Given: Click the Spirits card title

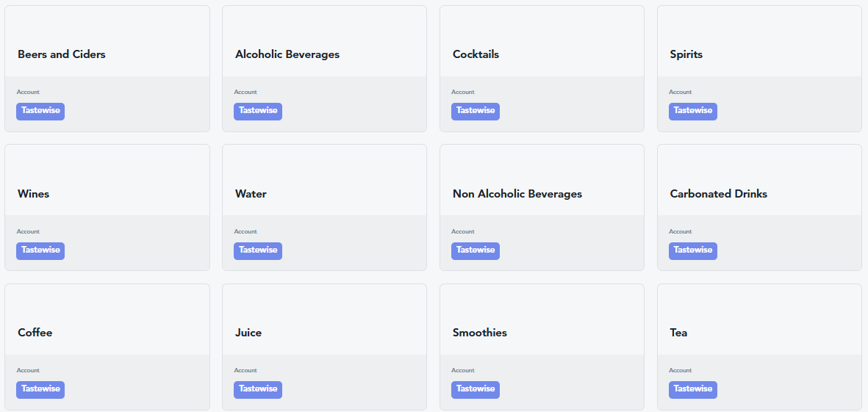Looking at the screenshot, I should (686, 54).
